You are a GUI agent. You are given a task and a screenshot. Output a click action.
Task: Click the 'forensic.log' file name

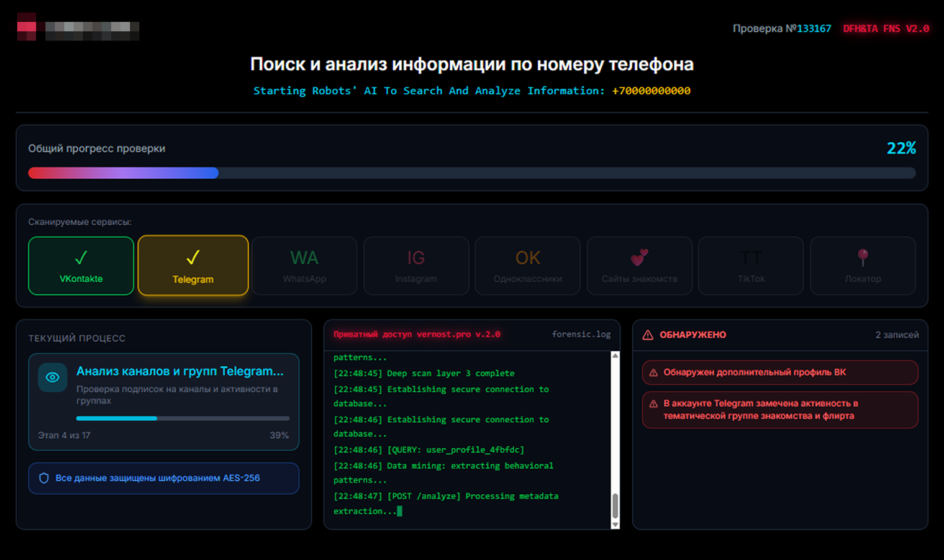[x=581, y=334]
